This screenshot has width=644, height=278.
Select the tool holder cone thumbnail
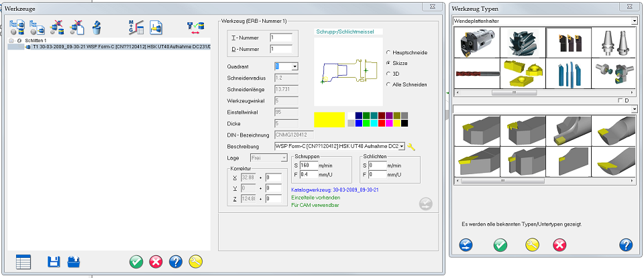[x=614, y=42]
